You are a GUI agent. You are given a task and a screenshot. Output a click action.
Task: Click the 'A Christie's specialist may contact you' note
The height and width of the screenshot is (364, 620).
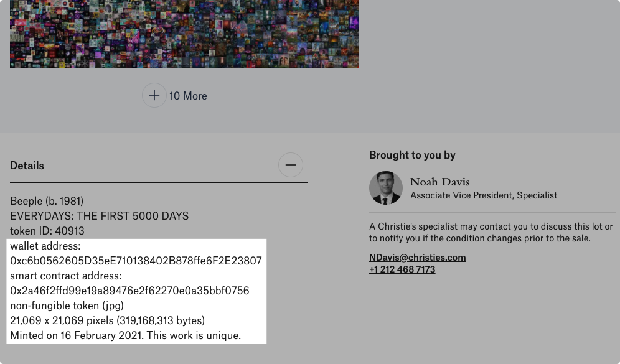[x=491, y=232]
